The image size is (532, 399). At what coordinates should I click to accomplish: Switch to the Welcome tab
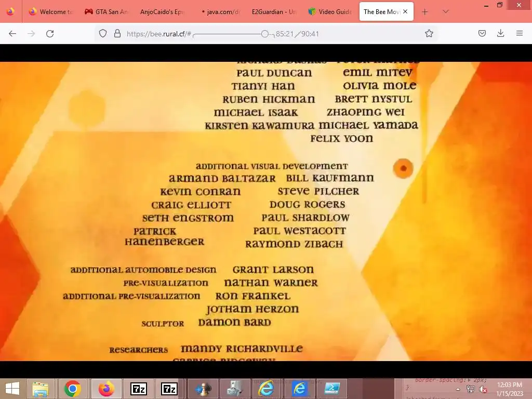(51, 12)
